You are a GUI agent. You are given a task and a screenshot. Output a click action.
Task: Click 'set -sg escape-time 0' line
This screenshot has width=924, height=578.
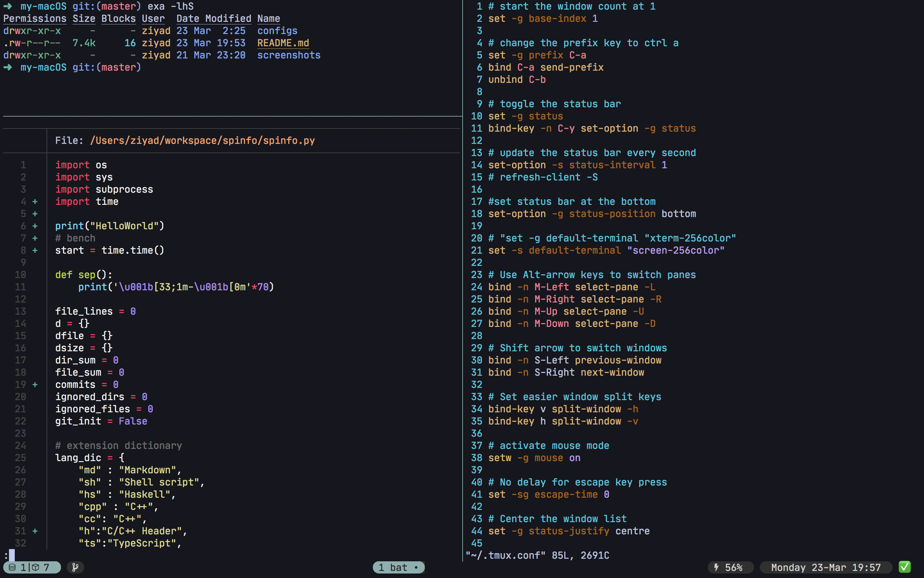(549, 494)
